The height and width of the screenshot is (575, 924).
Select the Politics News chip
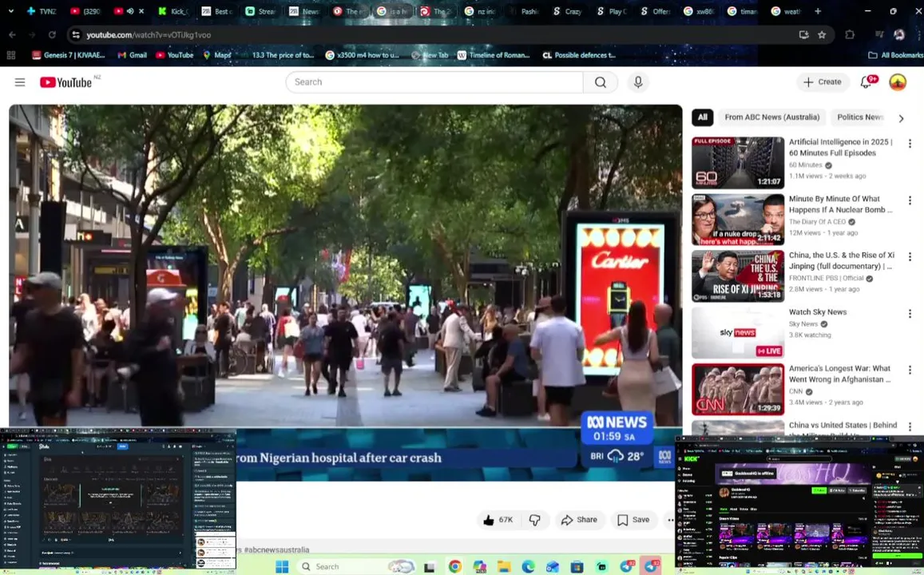(x=860, y=117)
